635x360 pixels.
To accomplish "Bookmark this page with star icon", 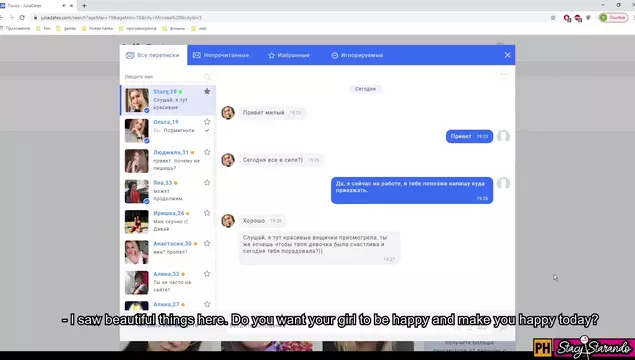I will tap(553, 17).
